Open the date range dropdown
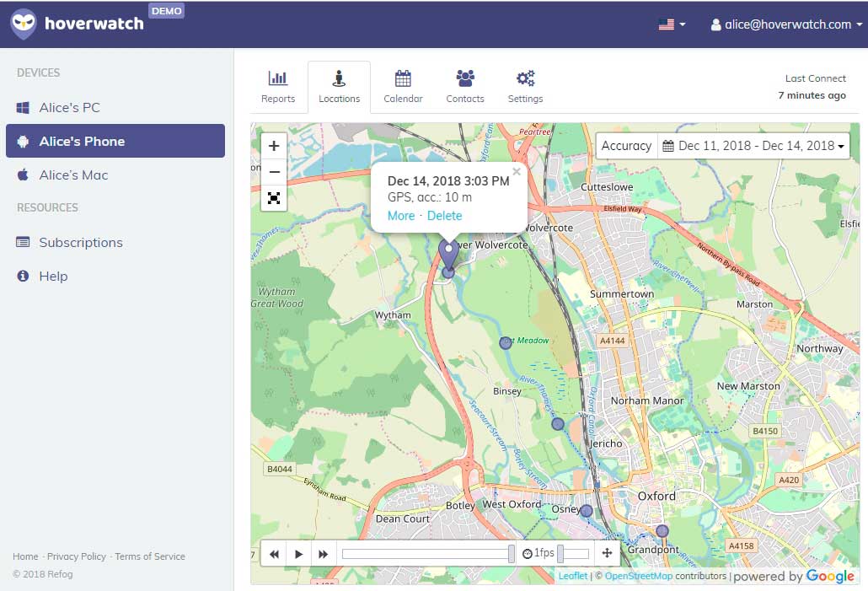 [753, 146]
